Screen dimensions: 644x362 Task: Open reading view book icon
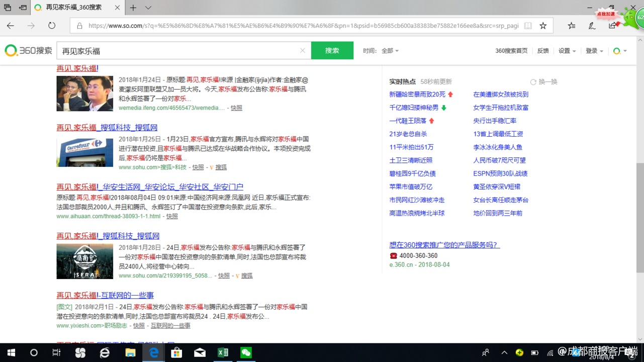click(528, 26)
